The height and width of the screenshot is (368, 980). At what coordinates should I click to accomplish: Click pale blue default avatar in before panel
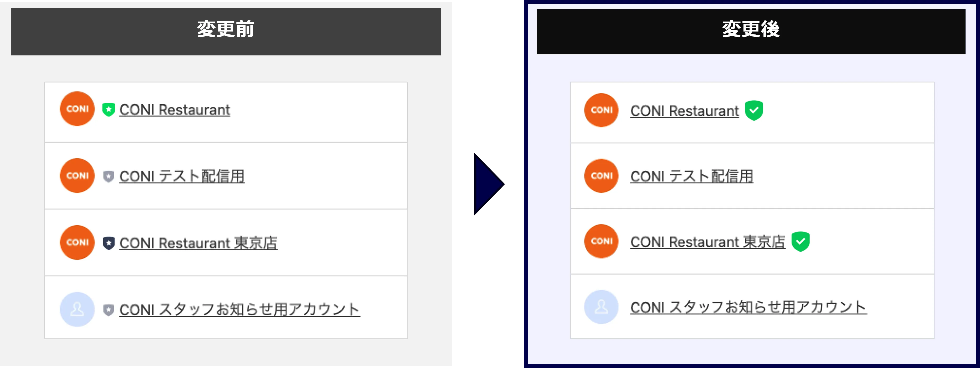tap(77, 309)
